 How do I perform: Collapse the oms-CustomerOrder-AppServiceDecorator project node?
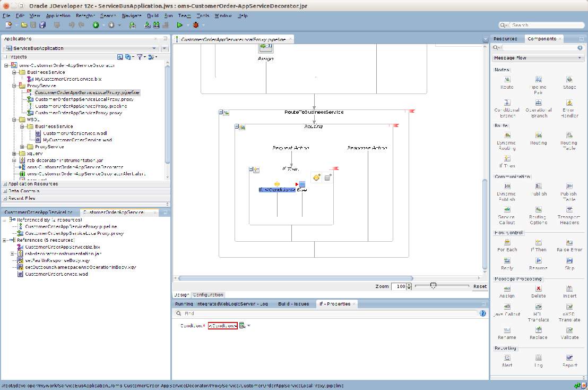pyautogui.click(x=6, y=65)
